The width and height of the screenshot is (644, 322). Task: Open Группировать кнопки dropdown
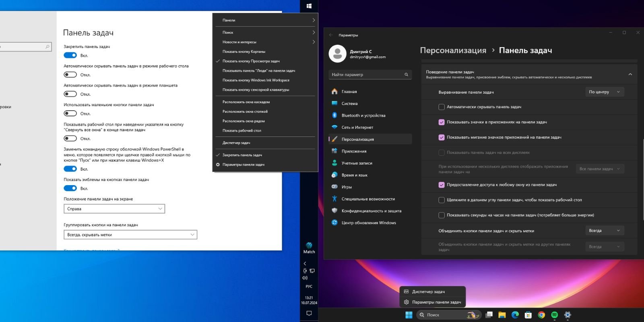coord(130,235)
